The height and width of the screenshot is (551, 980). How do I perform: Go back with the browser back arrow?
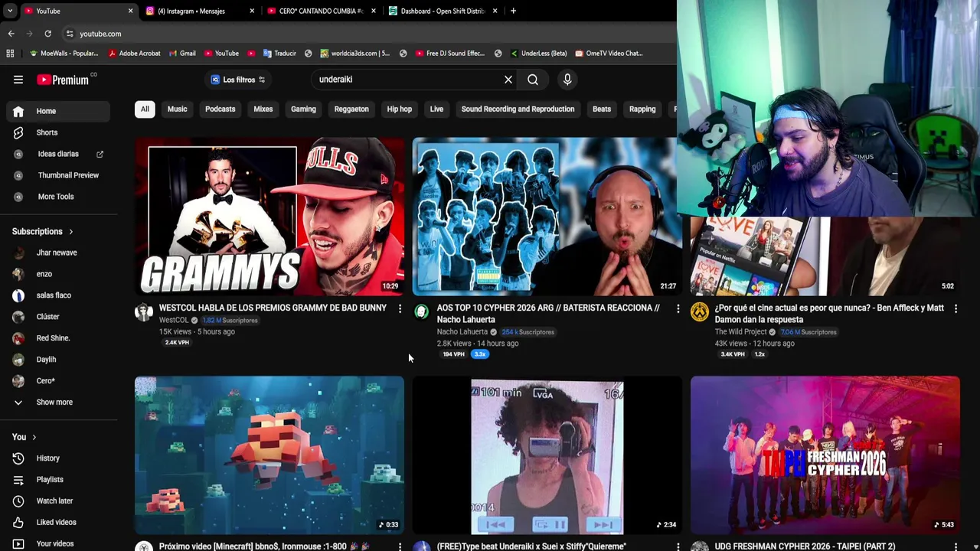11,34
